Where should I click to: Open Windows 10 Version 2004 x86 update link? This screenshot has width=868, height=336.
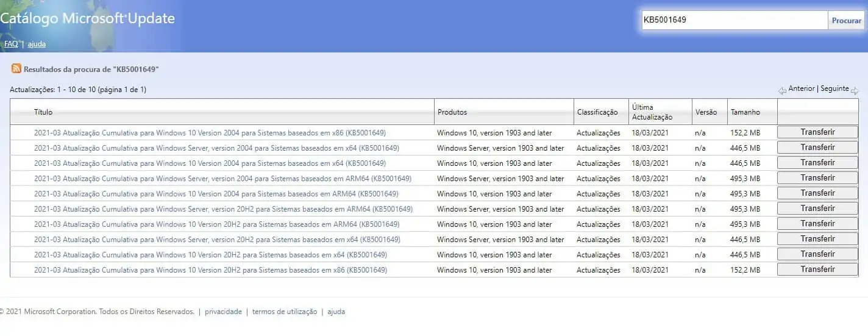point(210,132)
